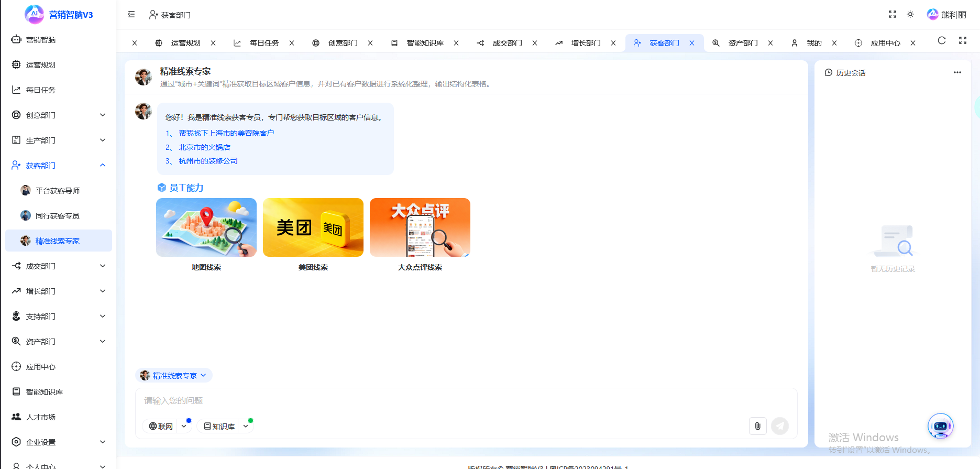Click the refresh tab icon
980x469 pixels.
coord(942,41)
